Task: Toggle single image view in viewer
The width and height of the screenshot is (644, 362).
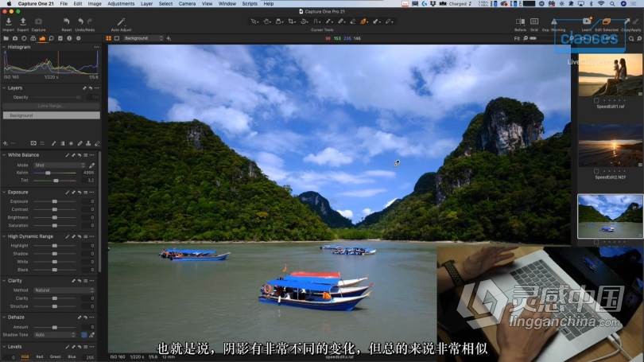Action: (117, 38)
